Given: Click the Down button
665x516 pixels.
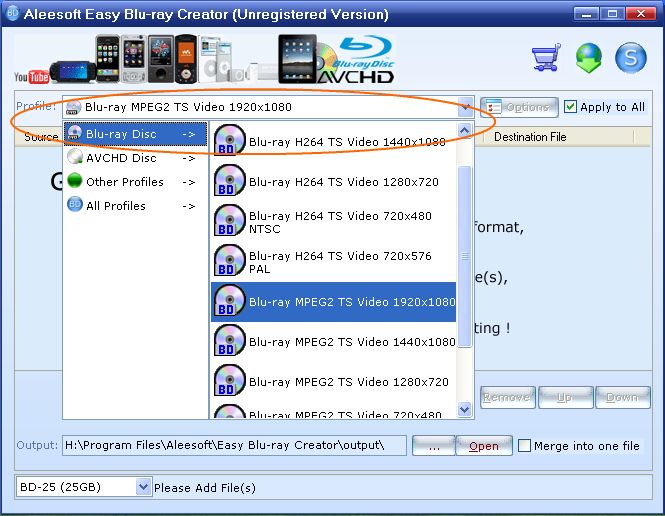Looking at the screenshot, I should point(623,397).
